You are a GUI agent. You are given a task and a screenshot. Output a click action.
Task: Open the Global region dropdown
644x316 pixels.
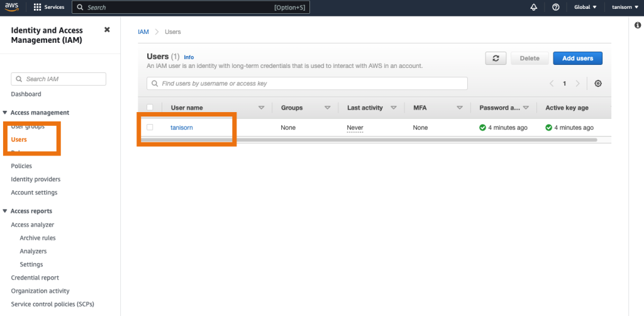coord(586,8)
